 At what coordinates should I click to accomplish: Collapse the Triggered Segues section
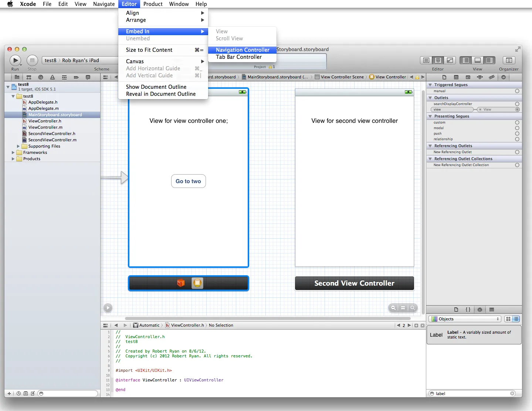(430, 85)
